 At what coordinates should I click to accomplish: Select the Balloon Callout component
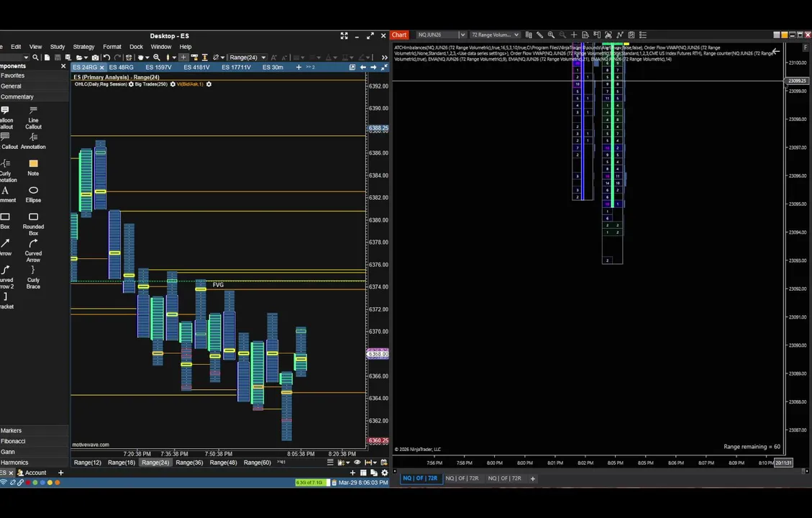(x=5, y=118)
